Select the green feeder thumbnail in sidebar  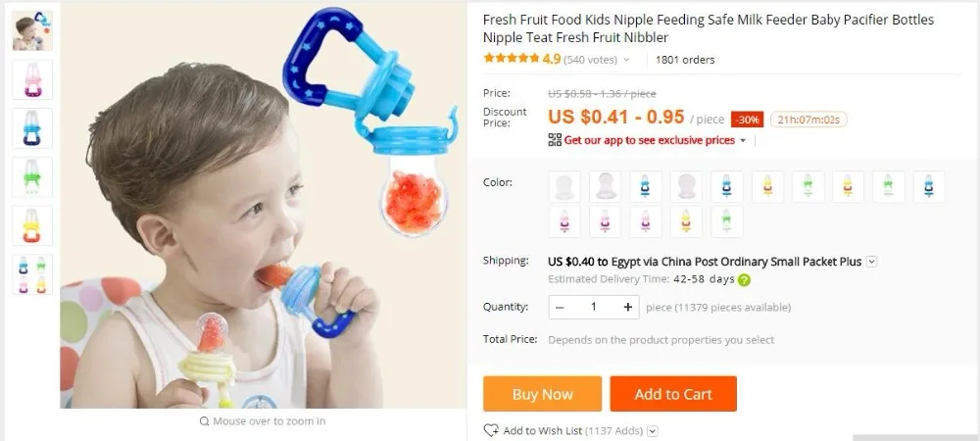click(32, 176)
